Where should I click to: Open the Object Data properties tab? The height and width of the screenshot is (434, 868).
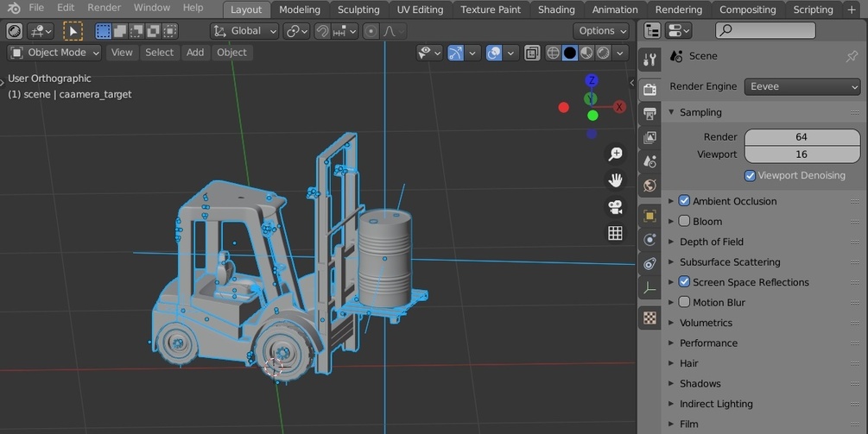649,288
